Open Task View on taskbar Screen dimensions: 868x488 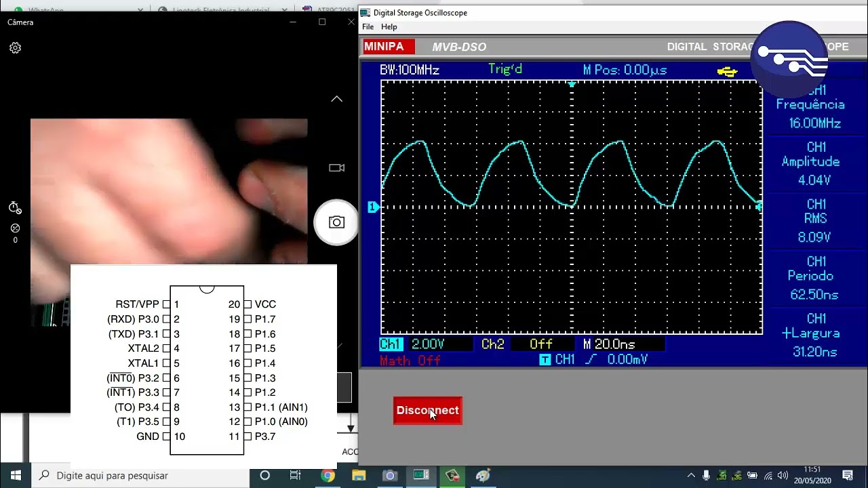296,476
